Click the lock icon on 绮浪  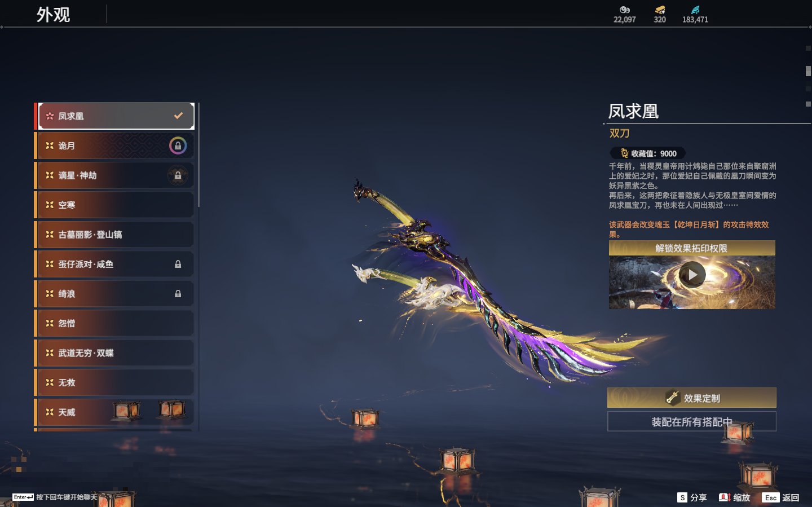coord(178,294)
